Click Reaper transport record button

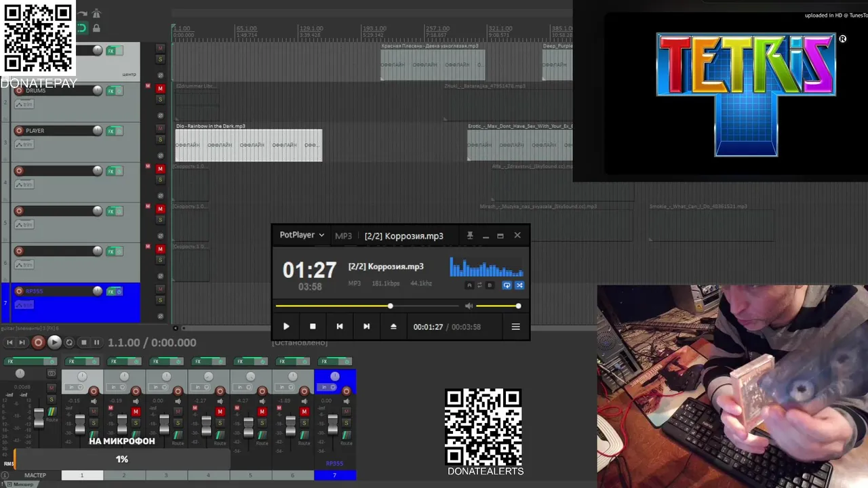39,342
